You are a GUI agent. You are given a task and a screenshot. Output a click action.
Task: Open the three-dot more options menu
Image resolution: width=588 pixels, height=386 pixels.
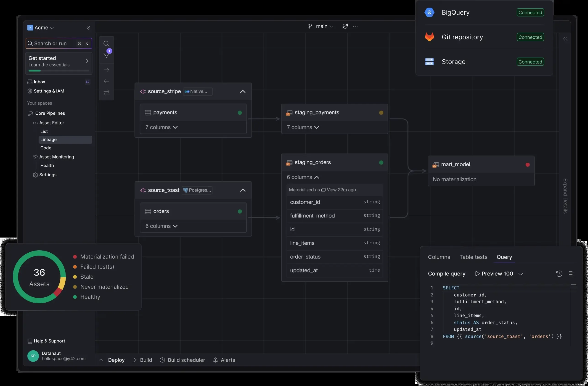pyautogui.click(x=355, y=26)
